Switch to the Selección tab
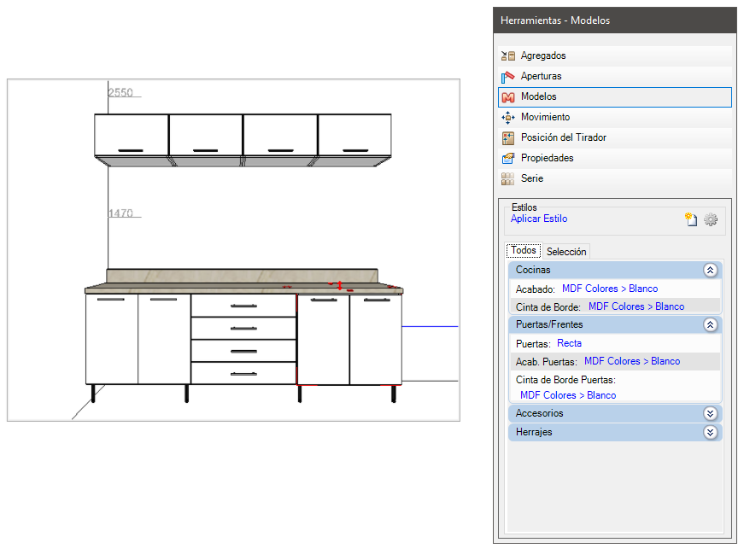Image resolution: width=744 pixels, height=560 pixels. pos(566,252)
